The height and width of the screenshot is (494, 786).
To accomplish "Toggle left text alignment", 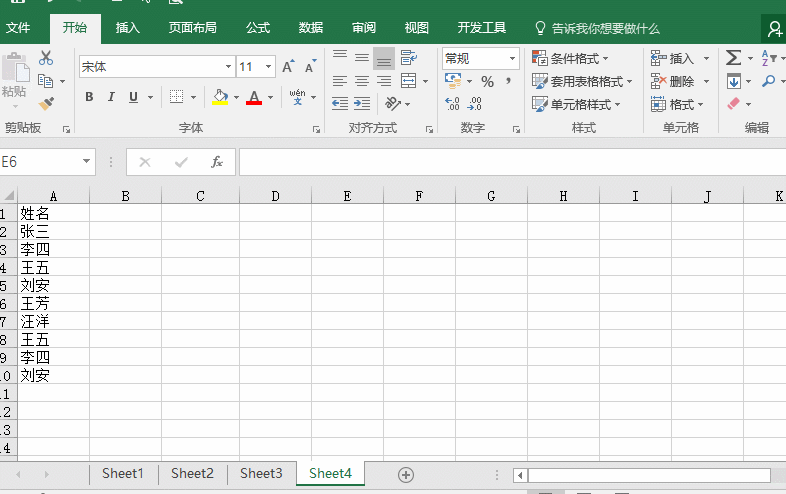I will point(340,81).
